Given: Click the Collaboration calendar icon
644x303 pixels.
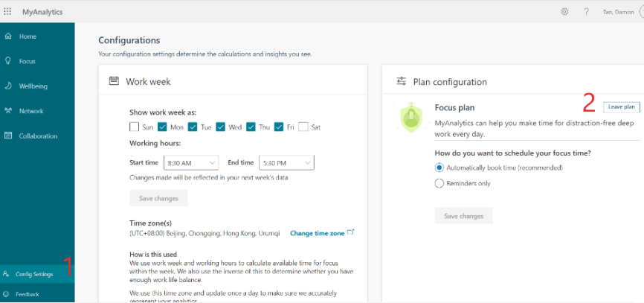Looking at the screenshot, I should [x=7, y=135].
